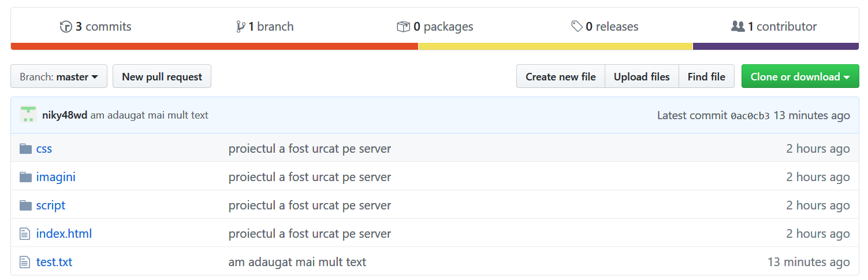This screenshot has height=280, width=868.
Task: Open the css folder
Action: coord(44,149)
